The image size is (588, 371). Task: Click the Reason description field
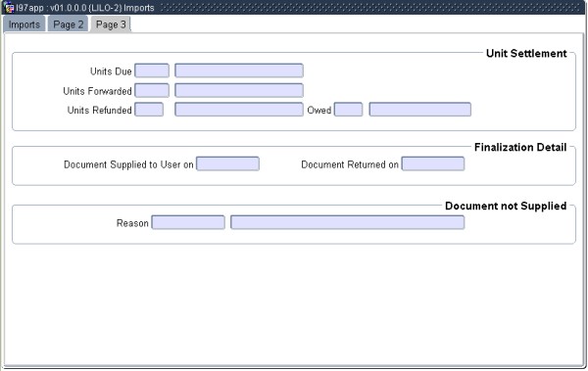[x=347, y=222]
